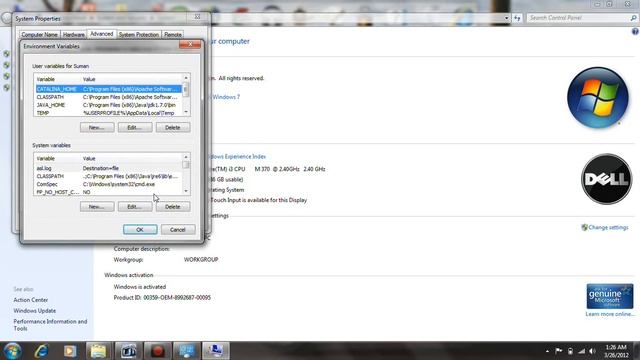The width and height of the screenshot is (640, 360).
Task: Click the user variables list scroll-up arrow
Action: tap(186, 78)
